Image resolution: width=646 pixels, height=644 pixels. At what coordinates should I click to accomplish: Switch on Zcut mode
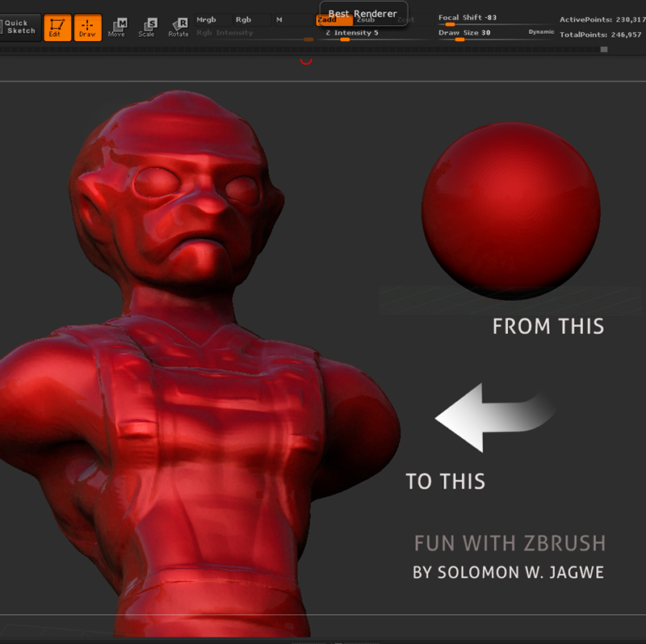(x=412, y=19)
